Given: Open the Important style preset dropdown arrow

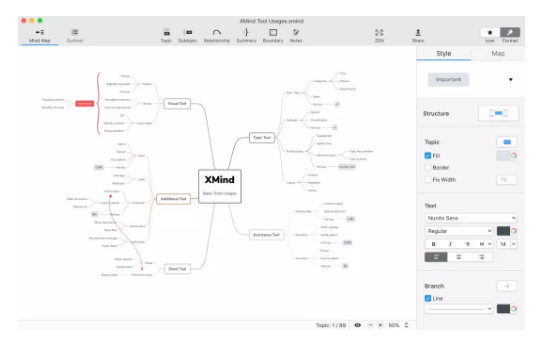Looking at the screenshot, I should pos(511,80).
